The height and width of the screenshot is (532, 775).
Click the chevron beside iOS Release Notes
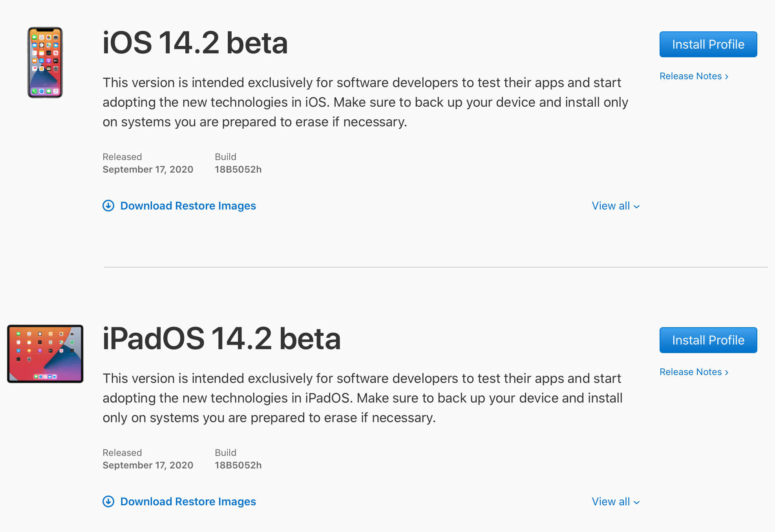tap(726, 76)
